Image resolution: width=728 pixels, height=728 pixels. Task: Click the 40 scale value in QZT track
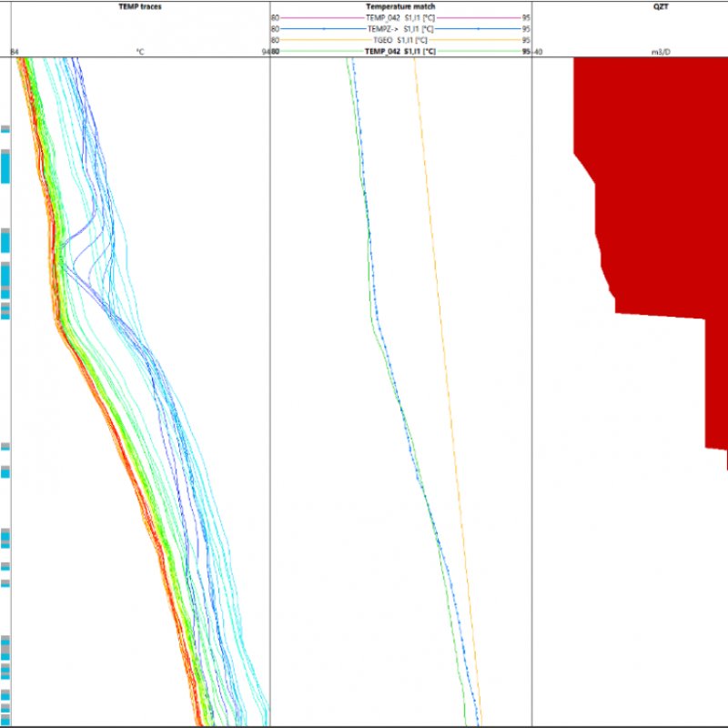[x=538, y=52]
